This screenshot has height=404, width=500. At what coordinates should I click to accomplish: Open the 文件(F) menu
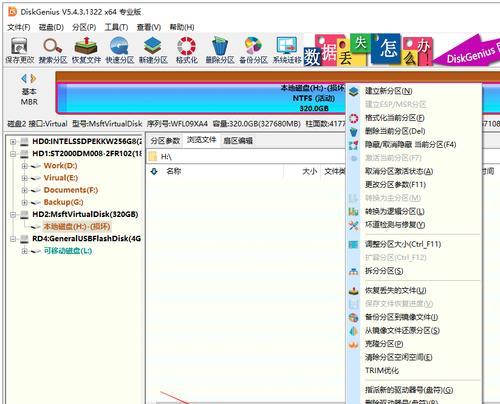tap(19, 27)
